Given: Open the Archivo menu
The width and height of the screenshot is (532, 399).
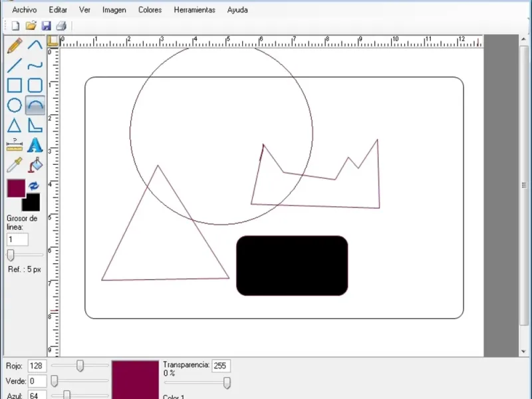Looking at the screenshot, I should point(25,10).
